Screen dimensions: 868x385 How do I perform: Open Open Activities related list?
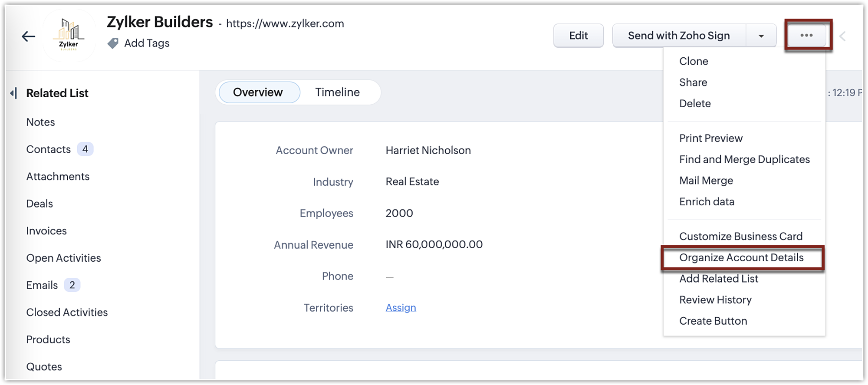(x=63, y=258)
